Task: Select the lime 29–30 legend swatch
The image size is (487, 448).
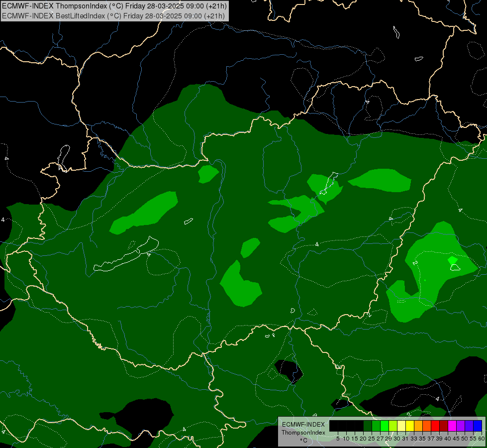Action: pos(393,426)
